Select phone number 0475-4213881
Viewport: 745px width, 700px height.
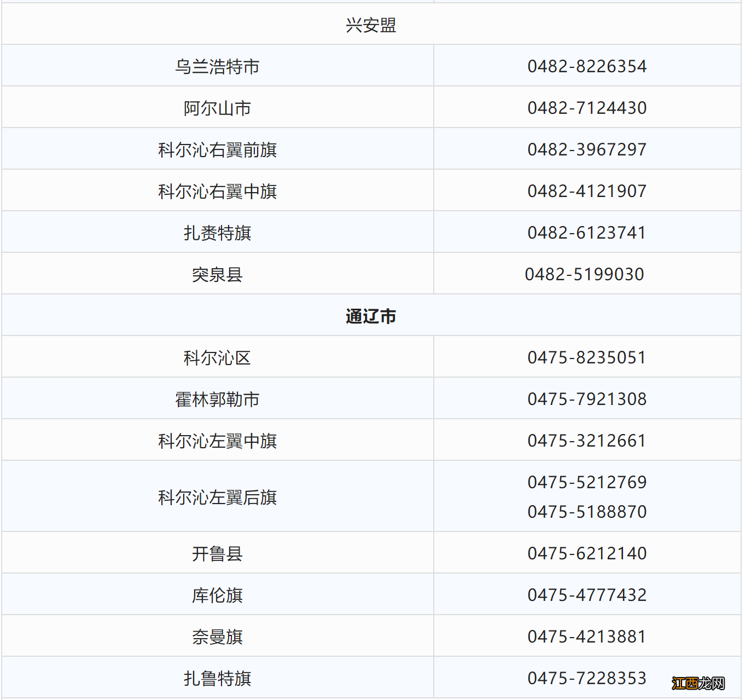(587, 637)
